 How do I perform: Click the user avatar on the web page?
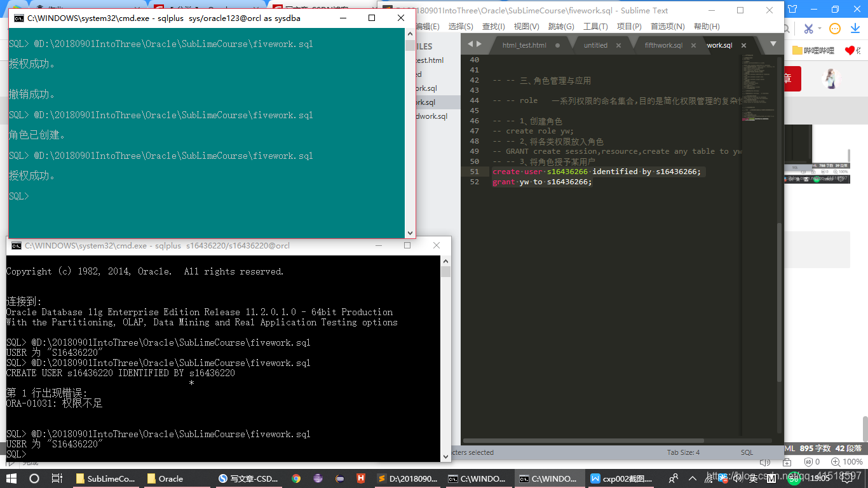pos(831,79)
